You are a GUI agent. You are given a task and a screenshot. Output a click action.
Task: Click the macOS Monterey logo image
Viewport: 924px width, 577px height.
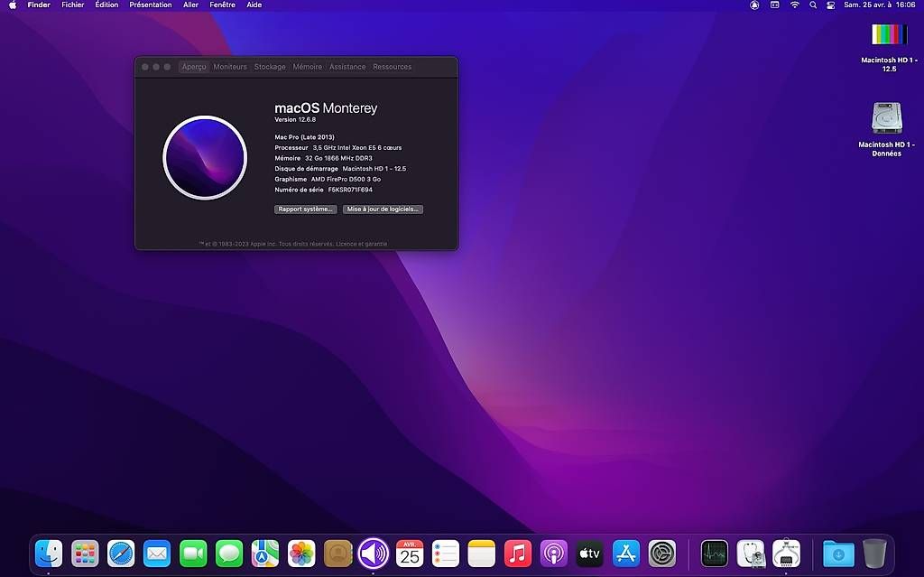(205, 157)
